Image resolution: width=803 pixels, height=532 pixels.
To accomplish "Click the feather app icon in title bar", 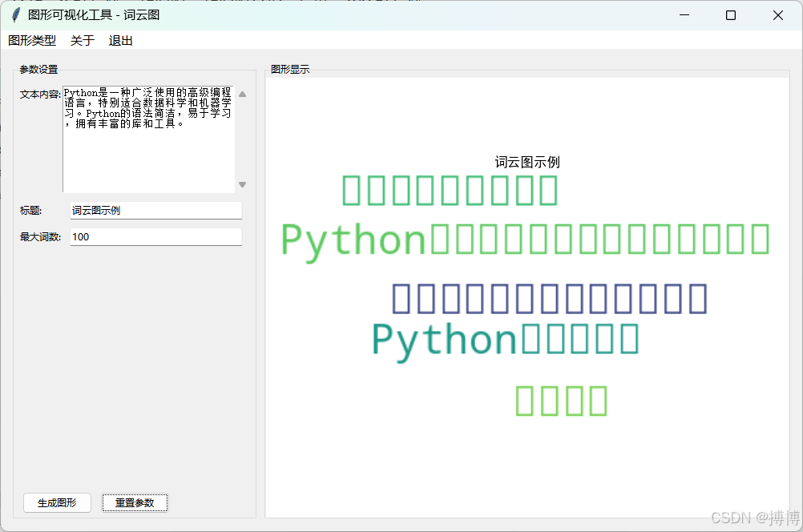I will tap(16, 15).
